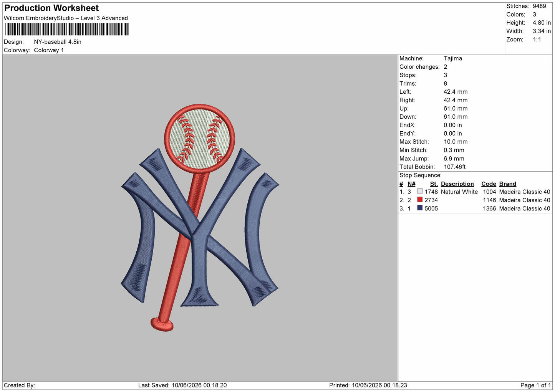Click 'Natural White' description in row 1
Image resolution: width=555 pixels, height=392 pixels.
(x=459, y=192)
